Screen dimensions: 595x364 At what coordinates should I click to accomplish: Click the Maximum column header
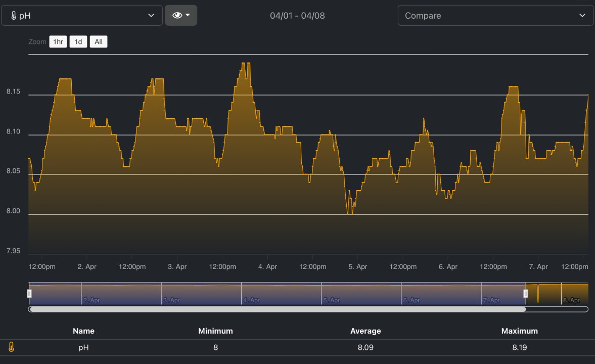(x=520, y=331)
